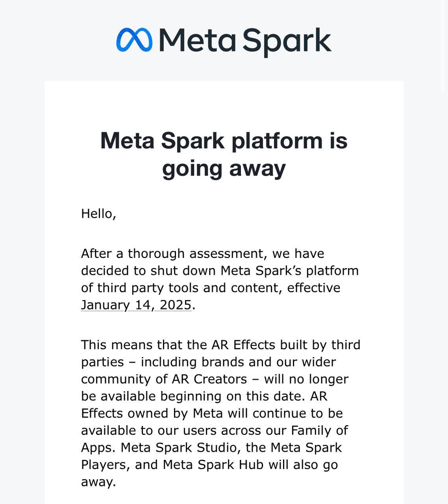Click the words "going away" in headline

point(224,168)
